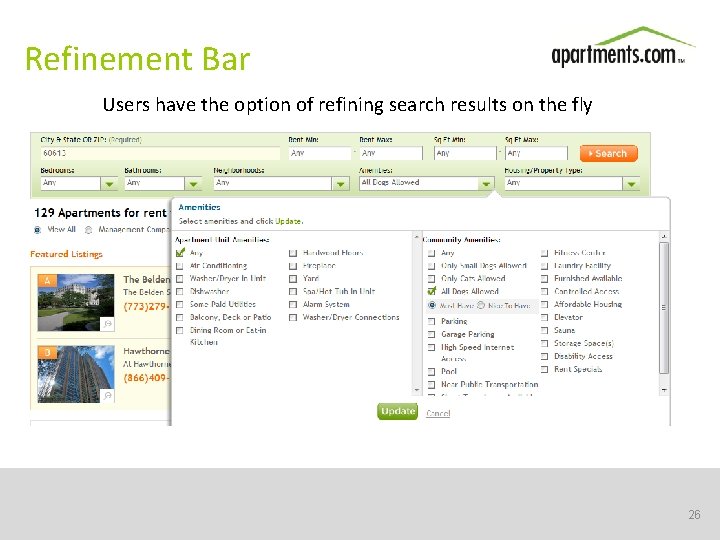Check the Pool checkbox
The image size is (720, 540).
(x=431, y=371)
